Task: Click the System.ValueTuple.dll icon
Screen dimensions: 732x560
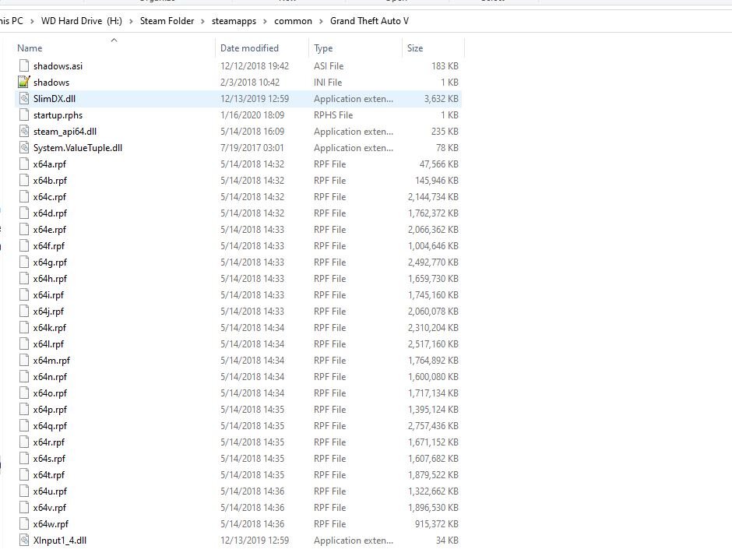Action: 24,148
